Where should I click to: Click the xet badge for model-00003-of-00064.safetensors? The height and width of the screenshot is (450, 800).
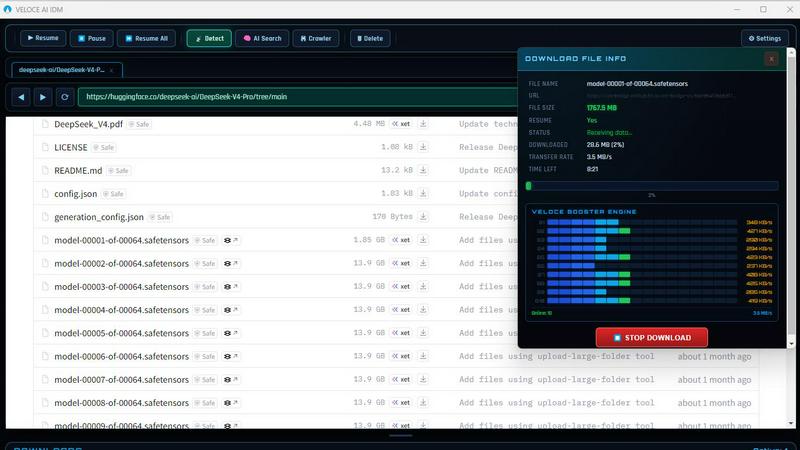(401, 286)
